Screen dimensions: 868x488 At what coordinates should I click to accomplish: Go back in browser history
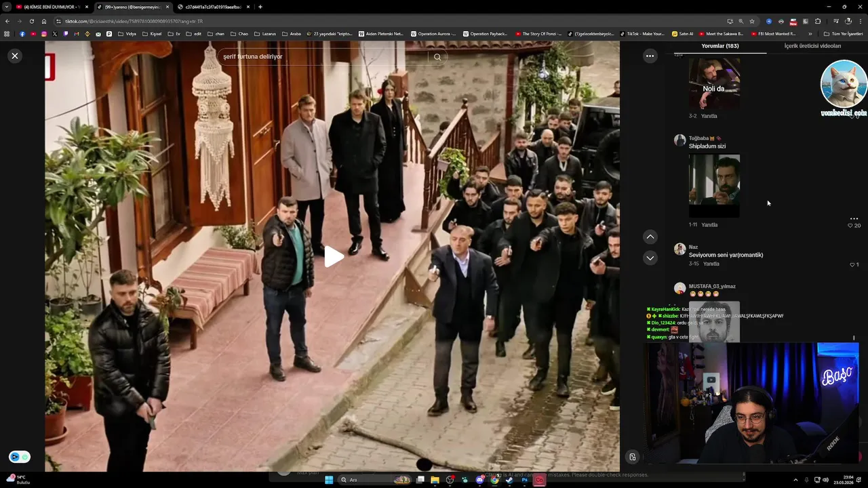[x=7, y=21]
